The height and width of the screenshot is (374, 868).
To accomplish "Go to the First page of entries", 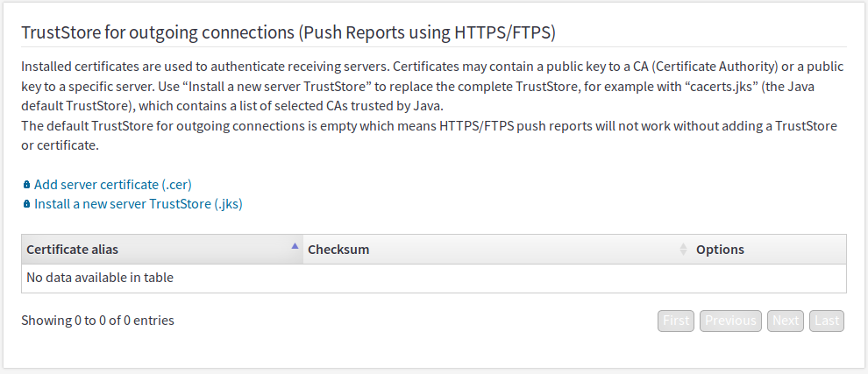I will (676, 321).
